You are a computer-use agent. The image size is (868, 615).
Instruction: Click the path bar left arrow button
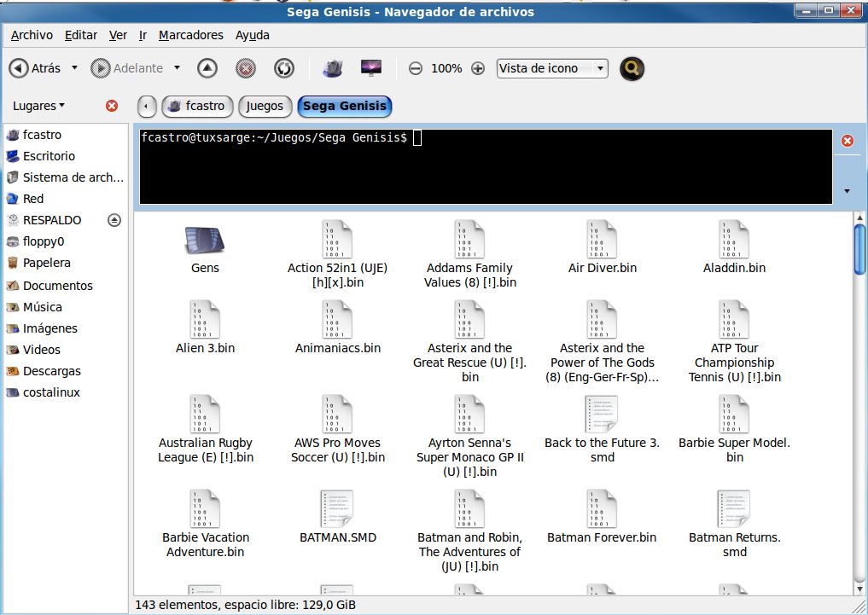[147, 106]
